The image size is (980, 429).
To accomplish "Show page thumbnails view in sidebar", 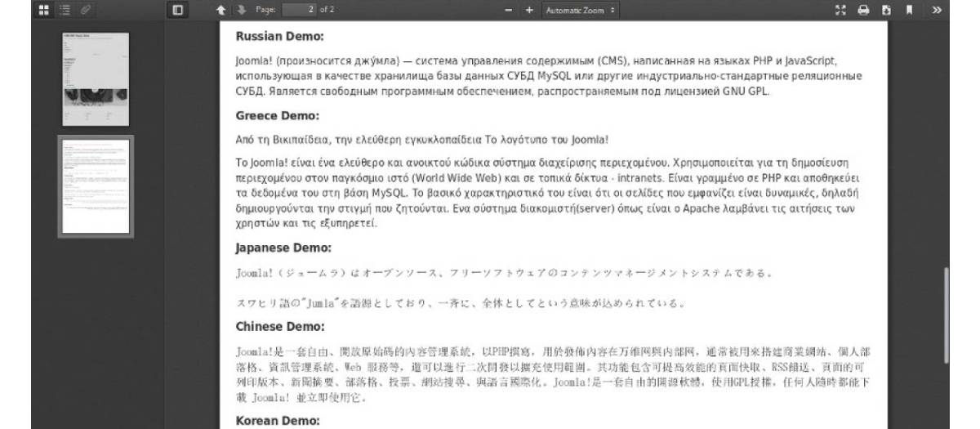I will tap(45, 10).
